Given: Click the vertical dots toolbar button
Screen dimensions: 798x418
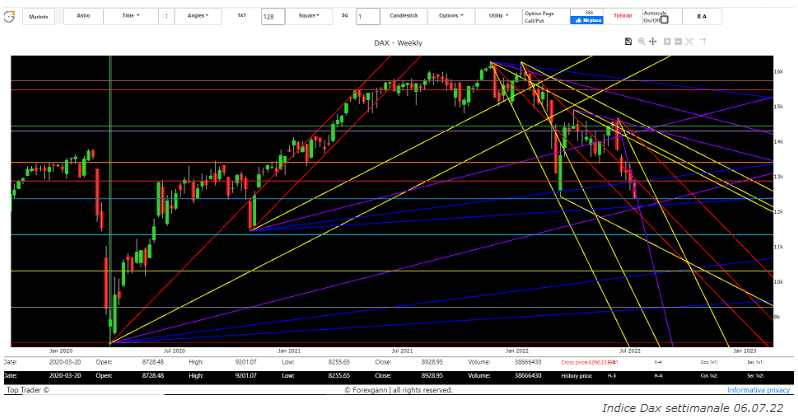Looking at the screenshot, I should pos(165,17).
